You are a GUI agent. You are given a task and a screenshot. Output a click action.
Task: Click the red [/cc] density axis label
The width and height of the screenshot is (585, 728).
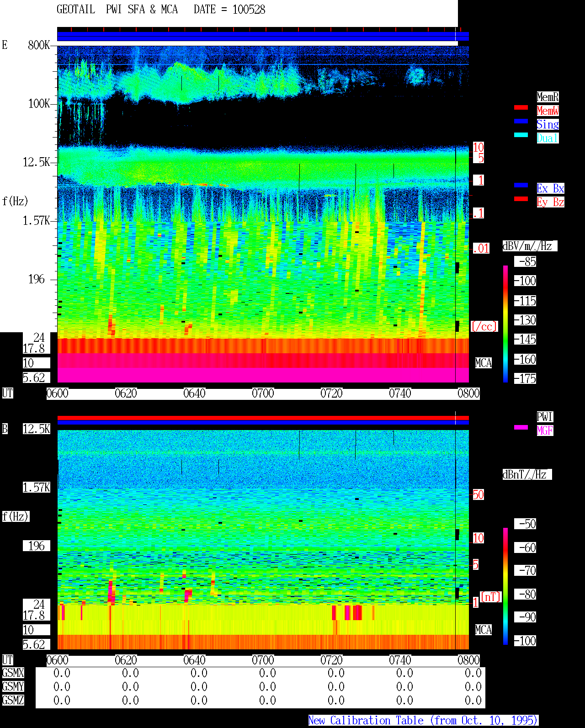tap(484, 327)
